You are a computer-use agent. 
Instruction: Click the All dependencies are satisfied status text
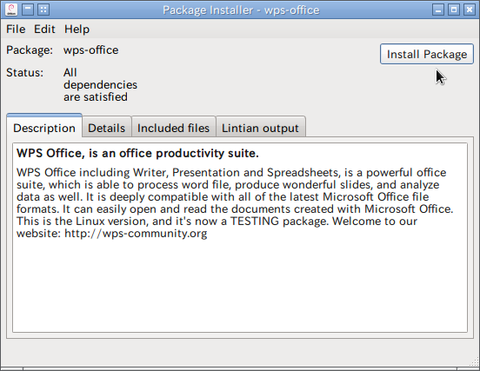tap(100, 85)
